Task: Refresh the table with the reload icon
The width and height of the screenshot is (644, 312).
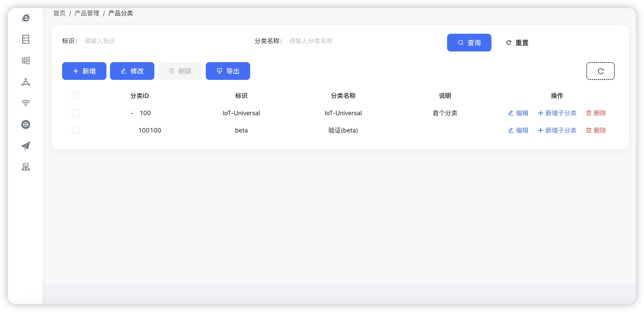Action: click(600, 71)
